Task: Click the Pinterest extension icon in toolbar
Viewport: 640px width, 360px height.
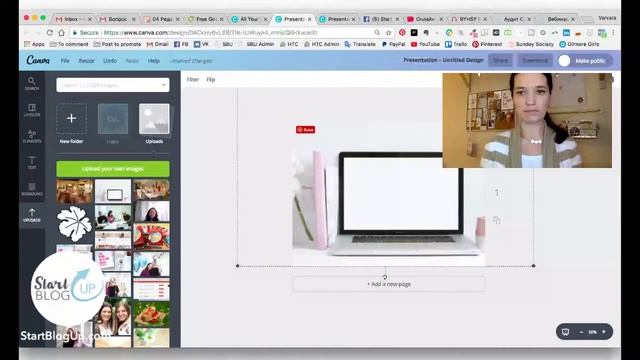Action: (402, 32)
